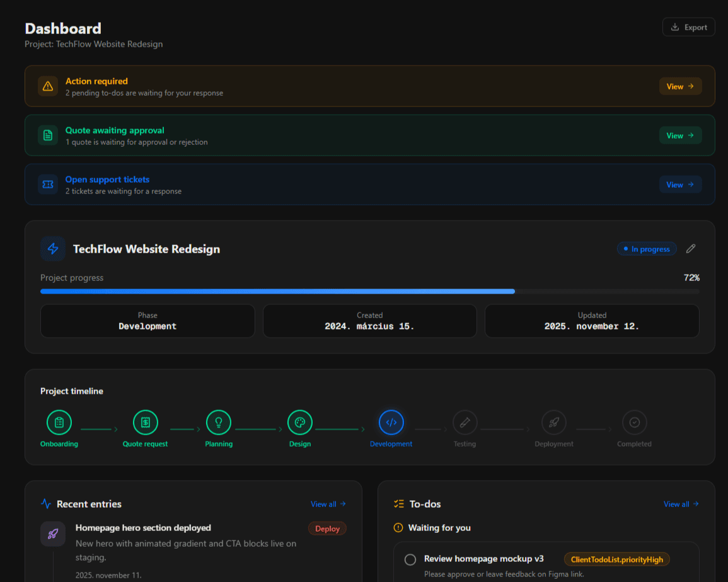Select the Design palette timeline icon

tap(300, 423)
